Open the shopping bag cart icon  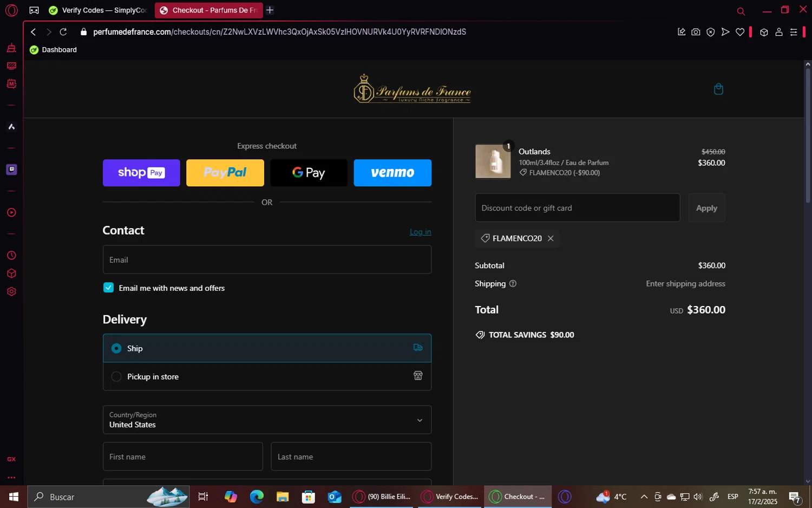click(x=718, y=89)
